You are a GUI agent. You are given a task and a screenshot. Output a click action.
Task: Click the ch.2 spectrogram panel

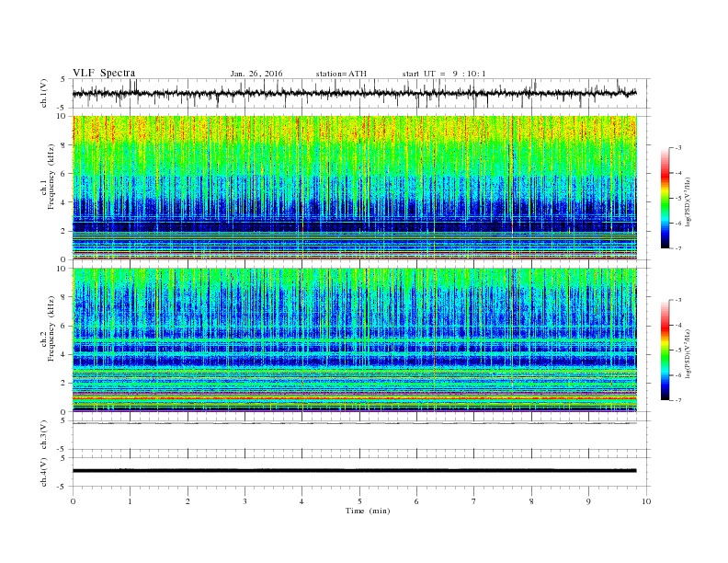(x=355, y=340)
